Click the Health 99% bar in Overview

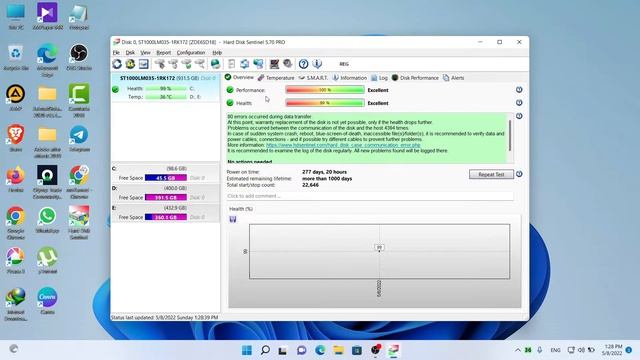[x=325, y=103]
